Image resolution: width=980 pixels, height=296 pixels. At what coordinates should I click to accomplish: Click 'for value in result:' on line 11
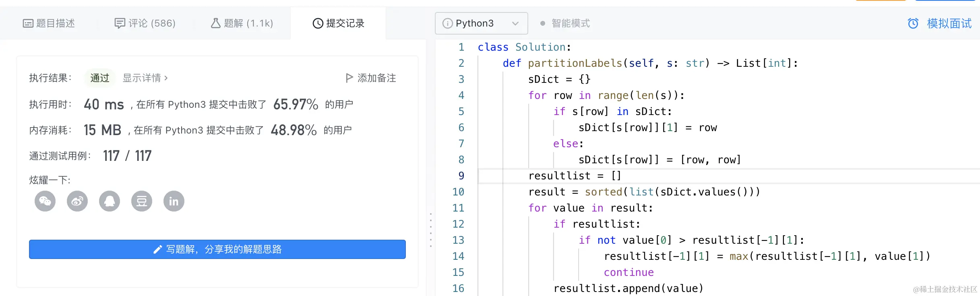591,208
